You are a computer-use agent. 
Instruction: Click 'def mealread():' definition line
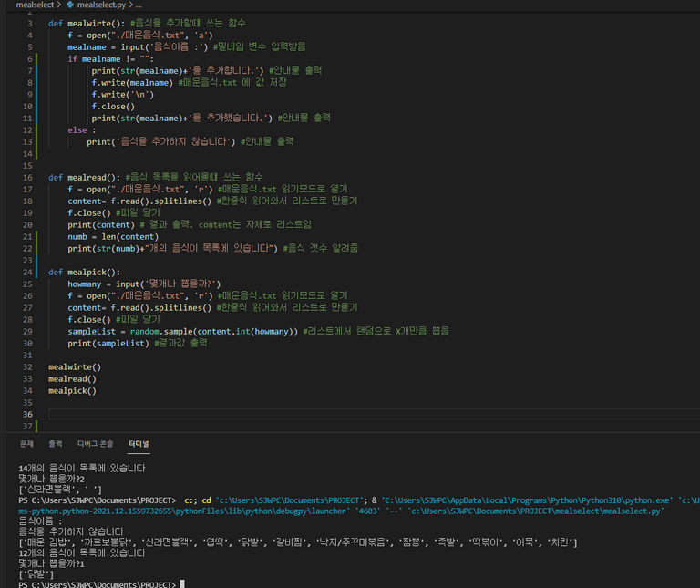pos(85,177)
